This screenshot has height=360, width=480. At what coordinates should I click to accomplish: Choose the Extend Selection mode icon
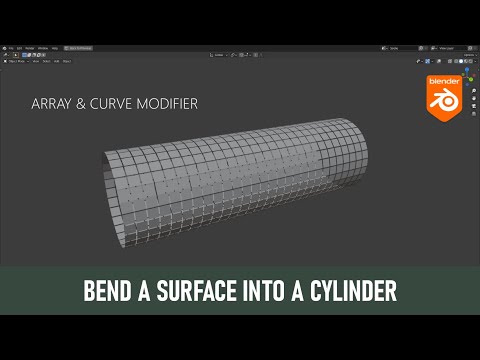click(29, 55)
